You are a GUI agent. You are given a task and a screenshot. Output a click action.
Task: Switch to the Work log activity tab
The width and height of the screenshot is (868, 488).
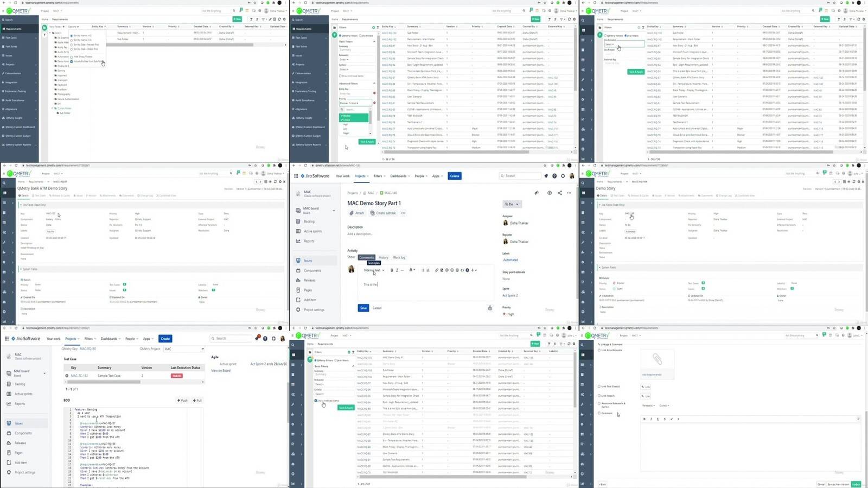[399, 257]
